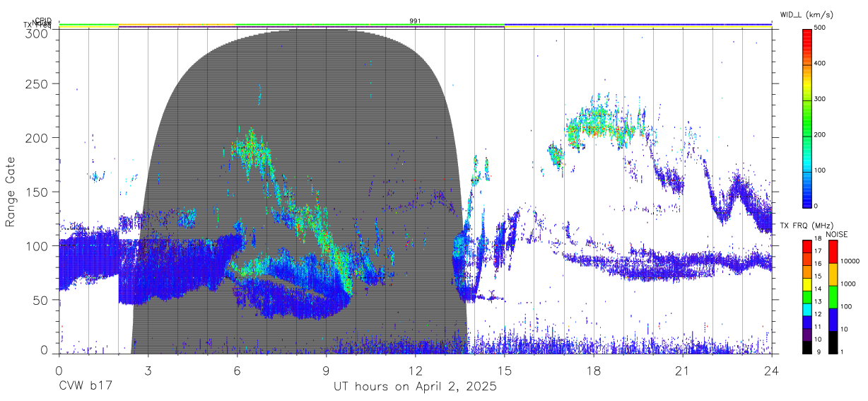The width and height of the screenshot is (868, 401).
Task: Click the 250 tick on Range Gate axis
Action: point(37,83)
